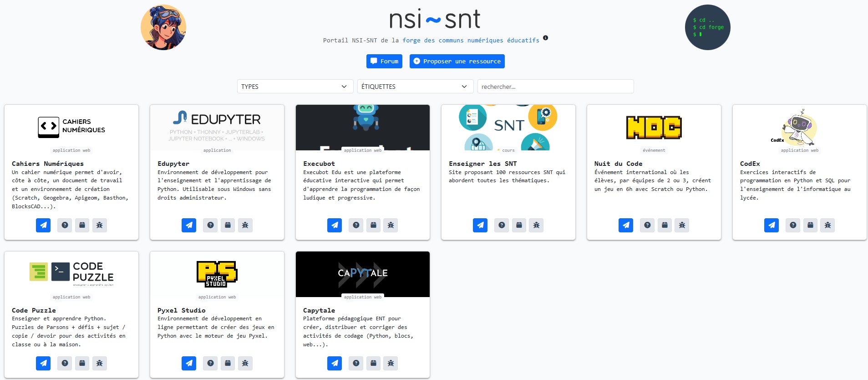
Task: Open Enseigner les SNT with blue paper-plane icon
Action: (x=480, y=225)
